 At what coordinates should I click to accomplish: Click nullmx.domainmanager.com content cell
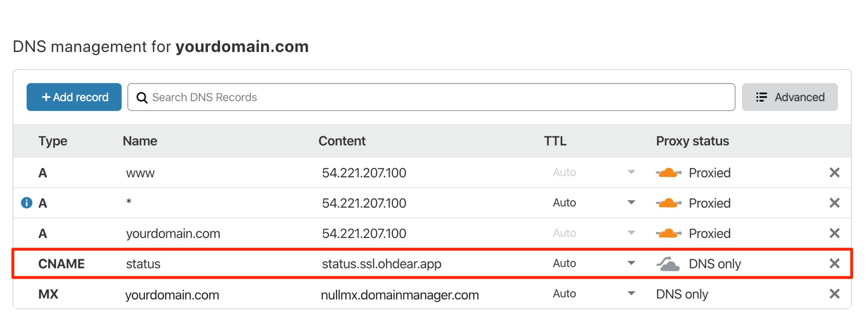[400, 295]
